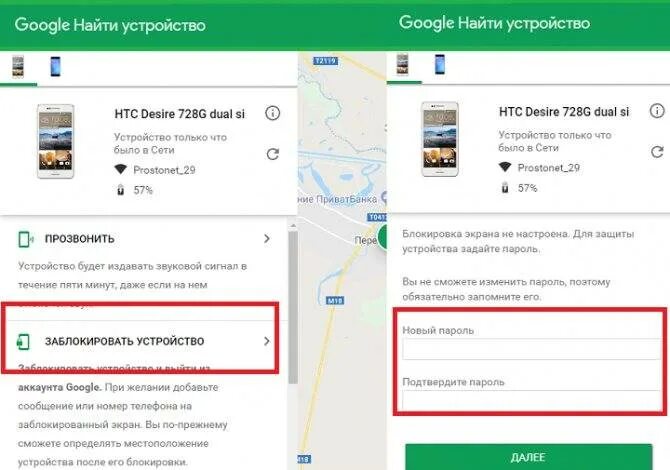Refresh device status in right panel
Screen dimensions: 670x470
[657, 152]
